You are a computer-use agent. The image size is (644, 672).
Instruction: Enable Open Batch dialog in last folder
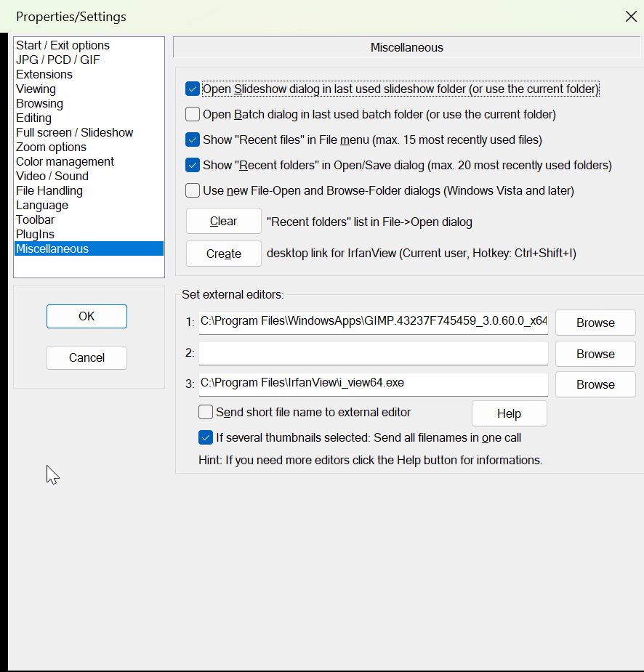coord(193,115)
